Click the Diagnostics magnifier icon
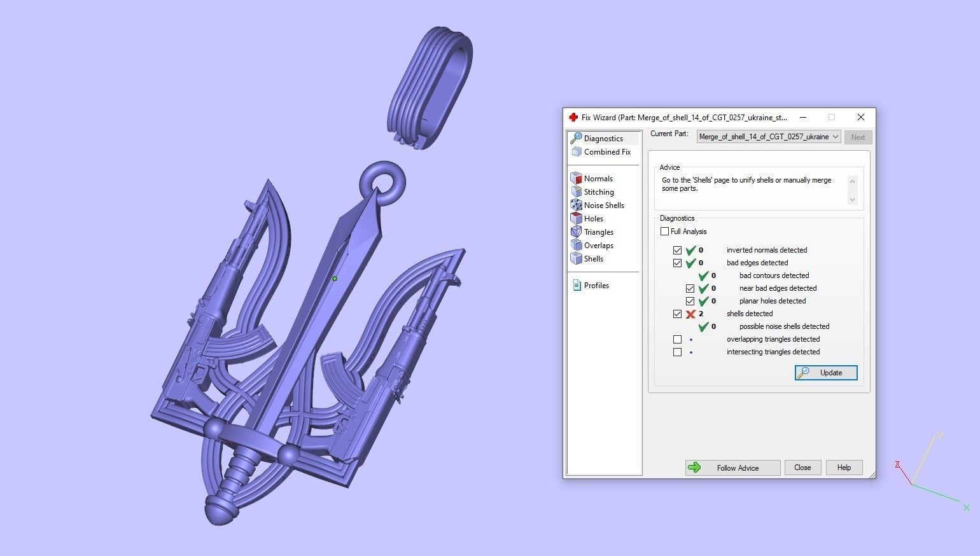Viewport: 980px width, 556px height. 576,138
